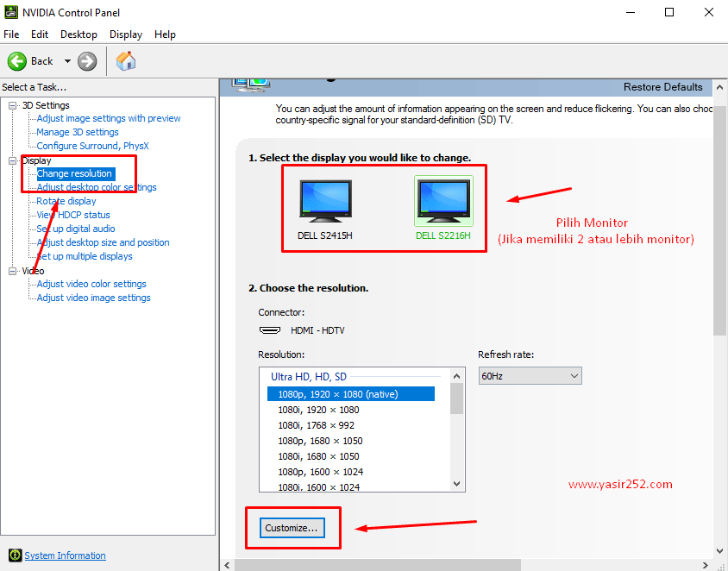The height and width of the screenshot is (571, 728).
Task: Click the Customize... button
Action: pyautogui.click(x=292, y=526)
